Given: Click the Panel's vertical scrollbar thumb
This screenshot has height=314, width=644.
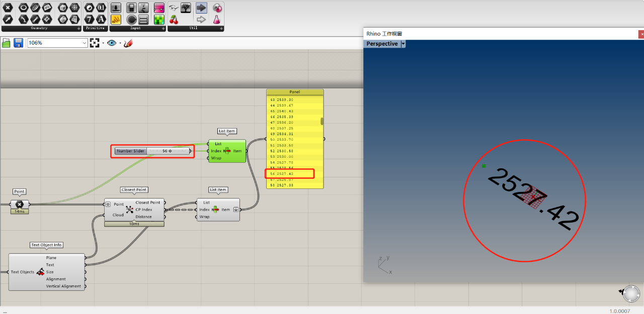Looking at the screenshot, I should (x=322, y=121).
